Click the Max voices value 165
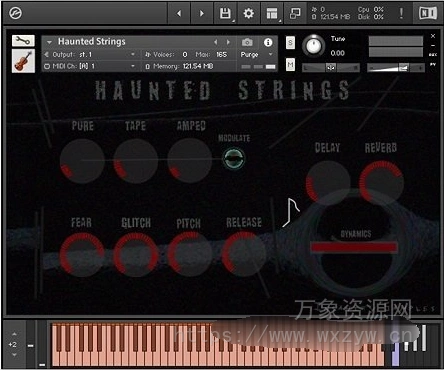The width and height of the screenshot is (444, 370). pyautogui.click(x=221, y=54)
